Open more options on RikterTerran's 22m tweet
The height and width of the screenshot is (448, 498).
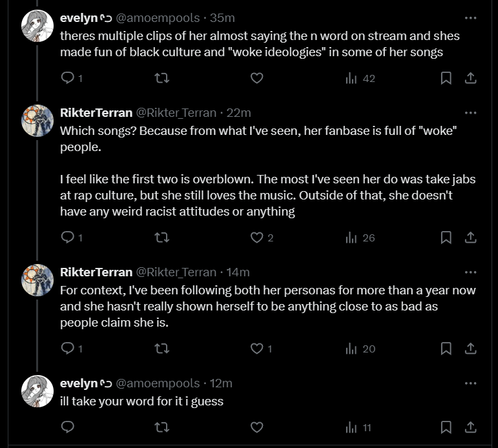click(471, 112)
